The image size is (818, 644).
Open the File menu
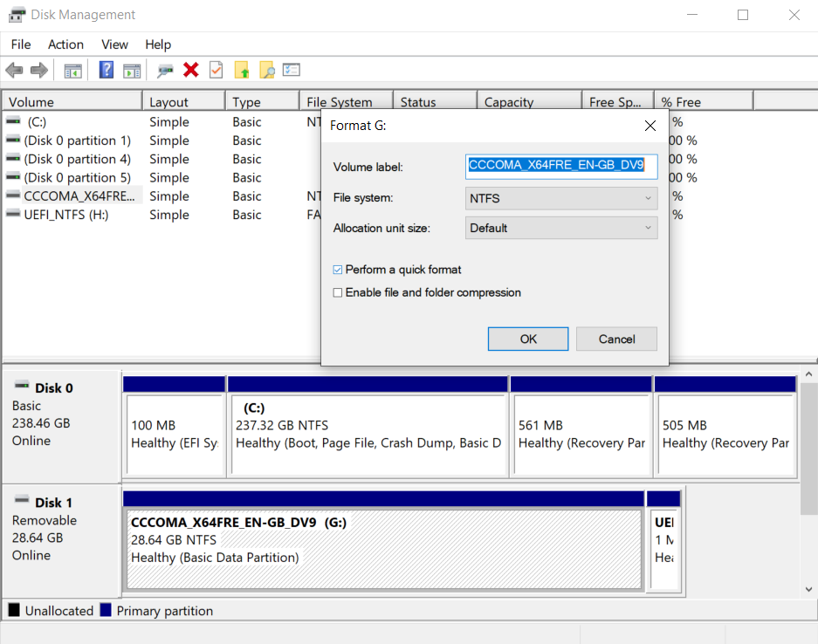click(21, 45)
